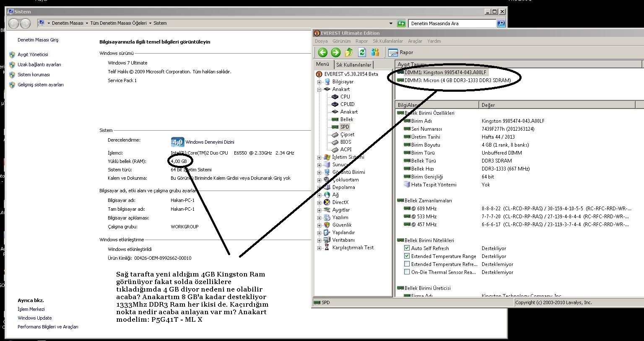Expand the DirectX tree node
Image resolution: width=644 pixels, height=341 pixels.
[319, 203]
